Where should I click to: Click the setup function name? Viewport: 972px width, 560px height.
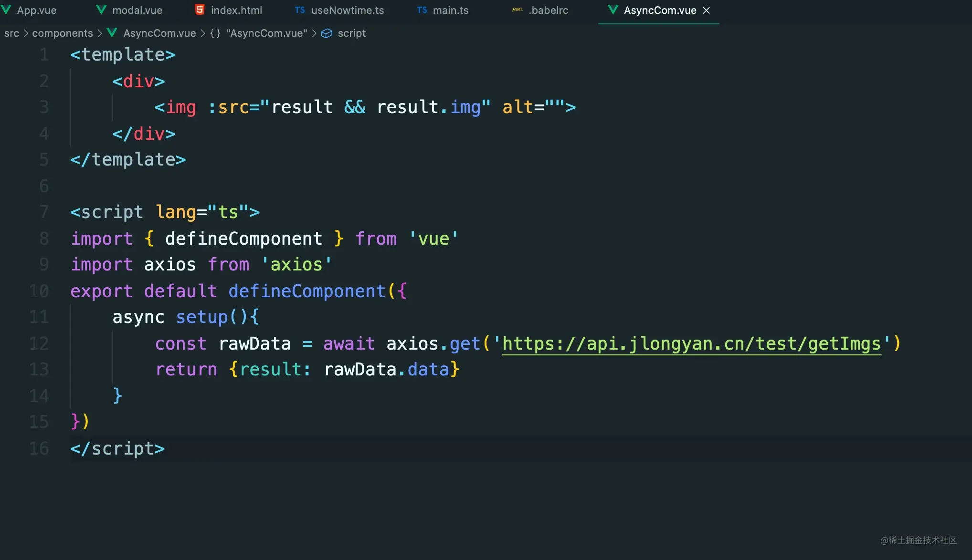coord(202,317)
